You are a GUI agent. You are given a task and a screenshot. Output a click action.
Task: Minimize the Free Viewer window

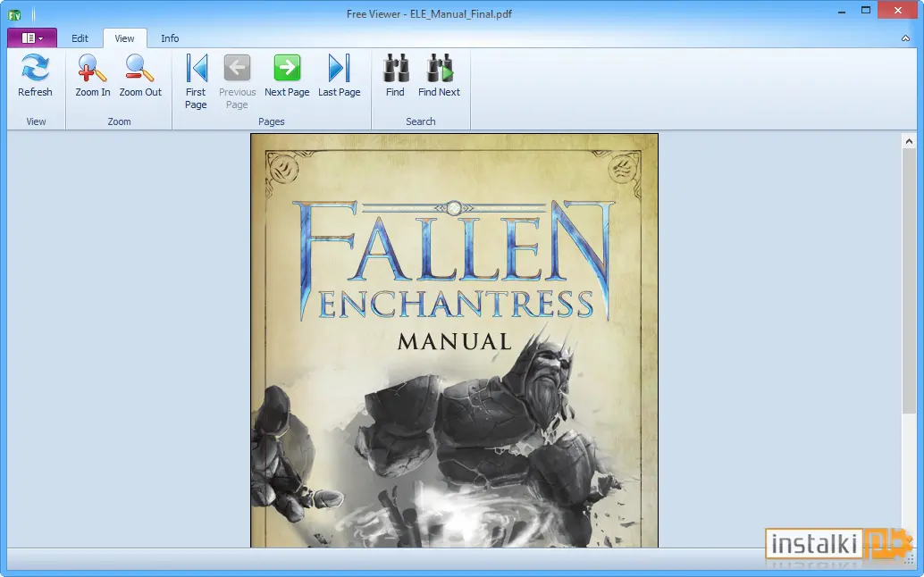click(x=842, y=11)
